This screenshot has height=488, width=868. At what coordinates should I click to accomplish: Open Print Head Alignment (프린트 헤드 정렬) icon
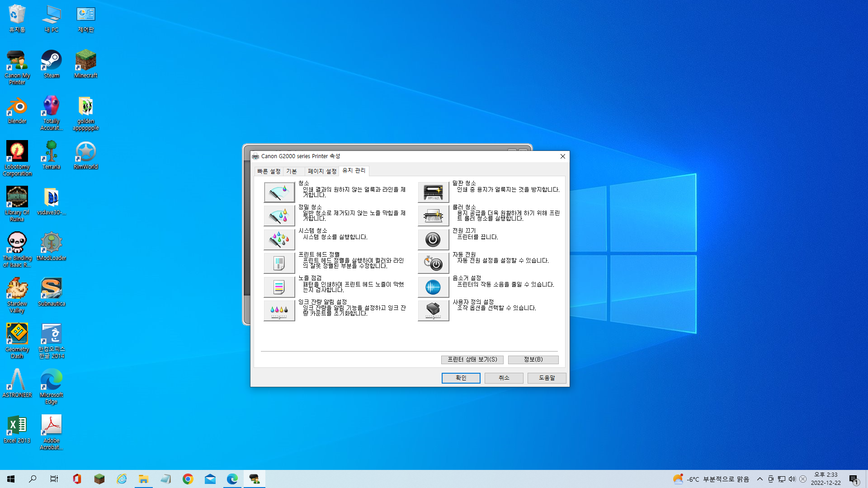pos(279,263)
